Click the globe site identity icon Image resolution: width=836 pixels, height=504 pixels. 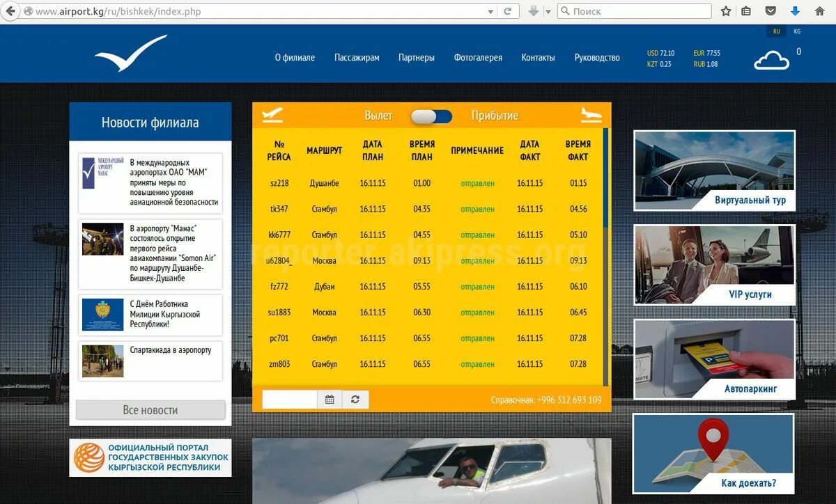pos(28,12)
